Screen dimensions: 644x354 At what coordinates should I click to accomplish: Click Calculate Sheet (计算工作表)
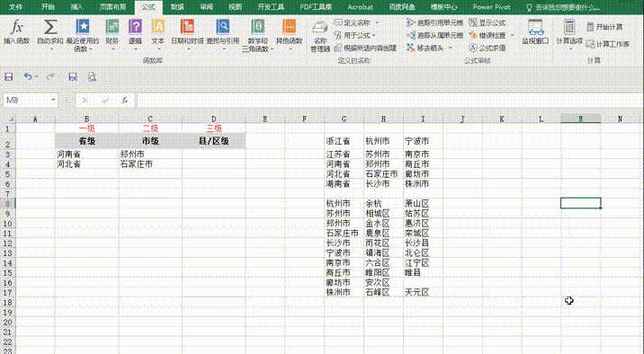pyautogui.click(x=607, y=44)
